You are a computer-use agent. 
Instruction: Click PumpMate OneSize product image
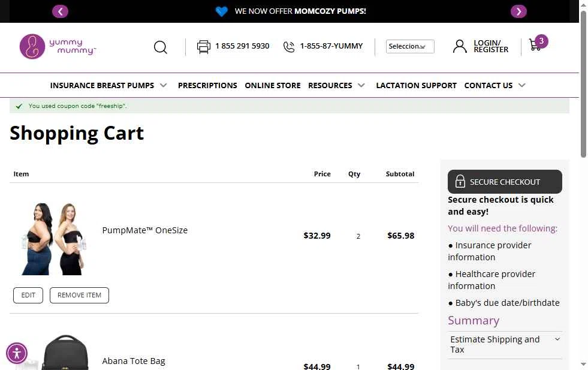pyautogui.click(x=53, y=239)
